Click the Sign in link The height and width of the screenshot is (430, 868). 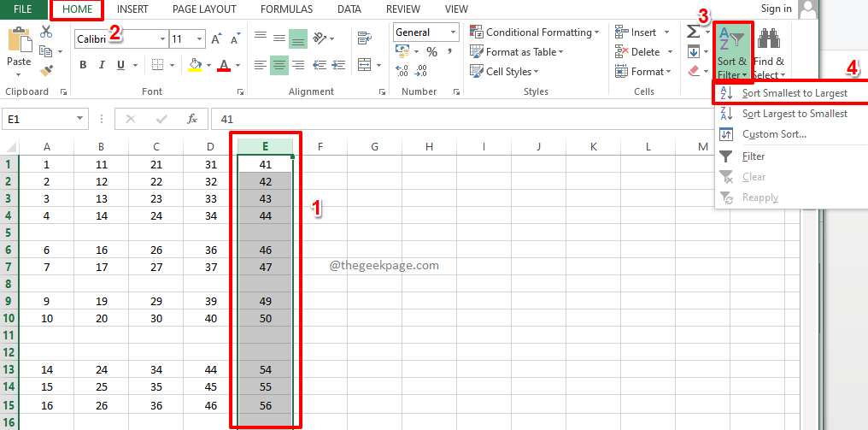point(776,9)
